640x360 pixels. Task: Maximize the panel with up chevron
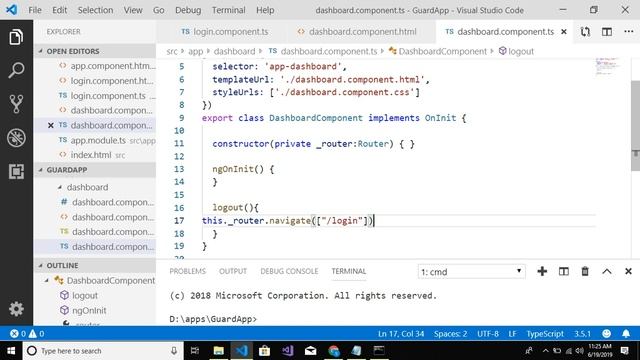tap(607, 271)
